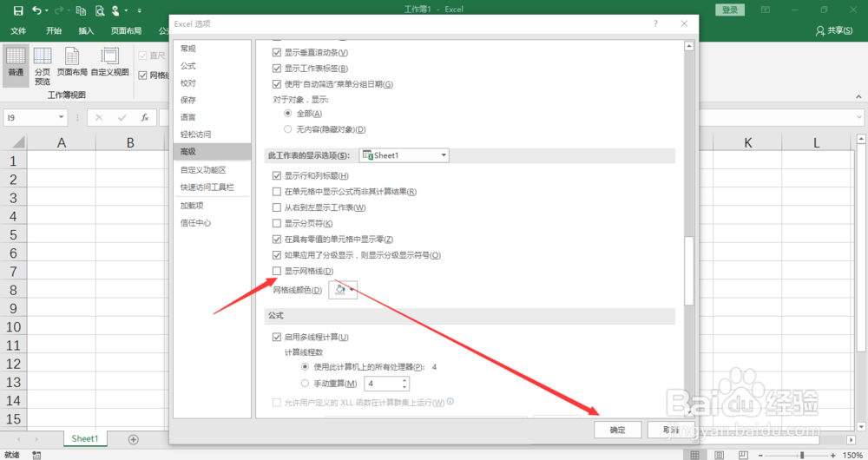Toggle 如果应用了分级显示 checkbox
The height and width of the screenshot is (460, 868).
[277, 255]
